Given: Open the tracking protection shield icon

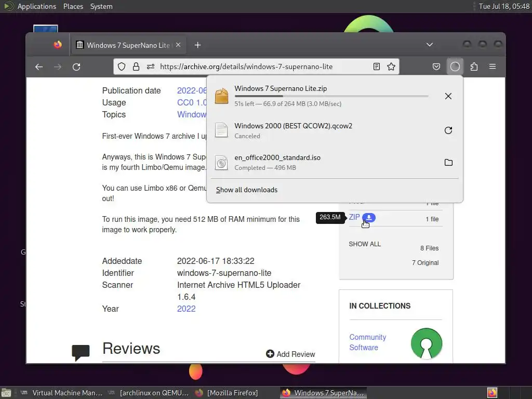Looking at the screenshot, I should click(x=122, y=66).
